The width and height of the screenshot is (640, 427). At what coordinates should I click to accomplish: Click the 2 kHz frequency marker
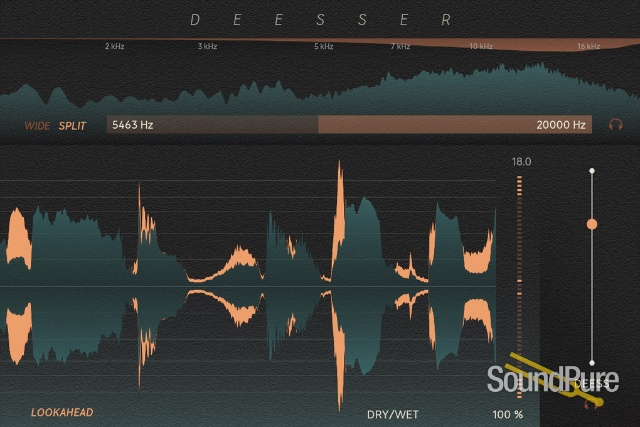point(114,47)
